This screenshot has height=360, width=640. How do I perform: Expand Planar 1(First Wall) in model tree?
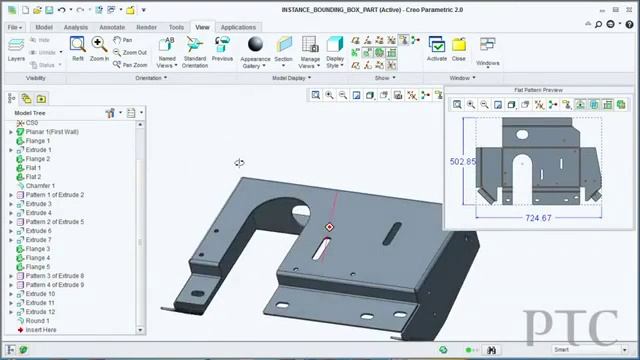tap(11, 132)
